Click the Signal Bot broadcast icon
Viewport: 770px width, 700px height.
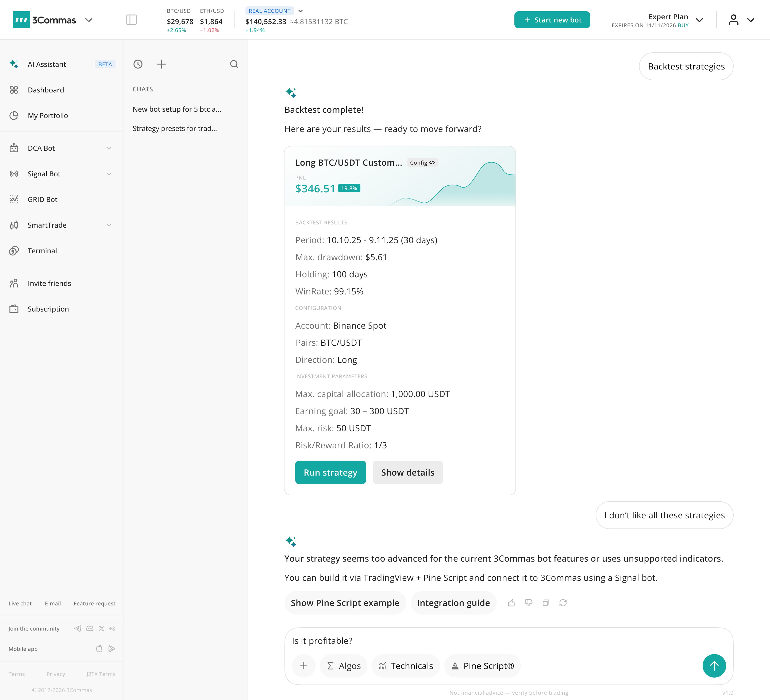click(x=14, y=174)
